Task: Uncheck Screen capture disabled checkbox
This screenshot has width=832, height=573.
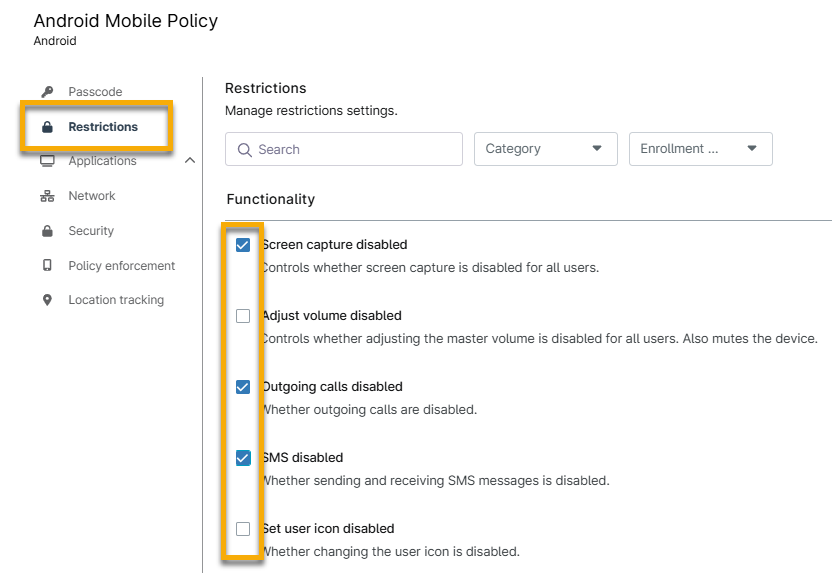Action: pyautogui.click(x=243, y=245)
